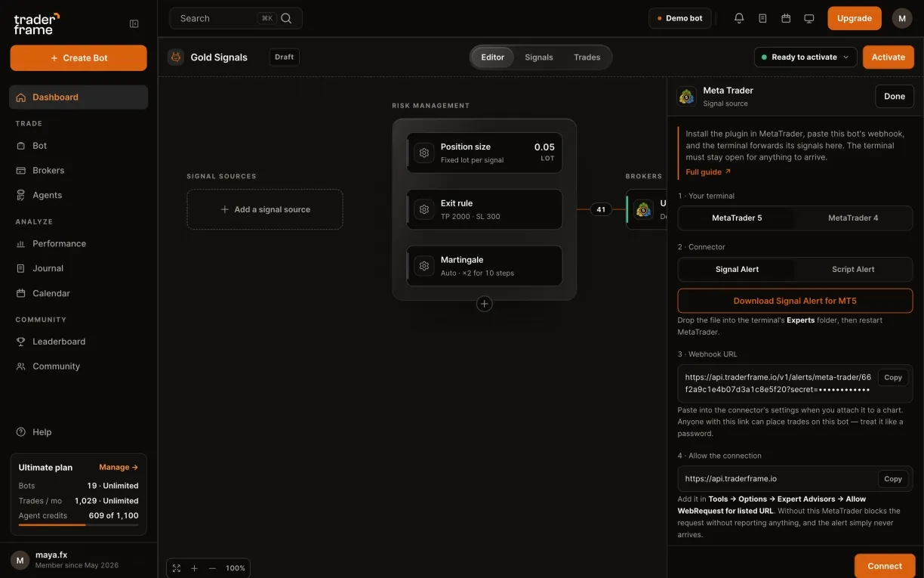Add a signal source on the canvas

coord(265,209)
